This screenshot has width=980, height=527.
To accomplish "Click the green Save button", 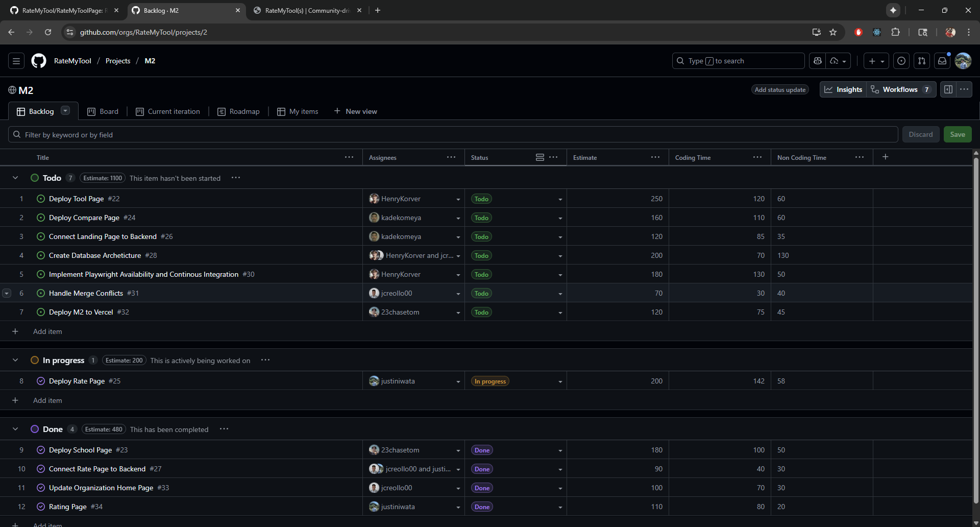I will [957, 134].
